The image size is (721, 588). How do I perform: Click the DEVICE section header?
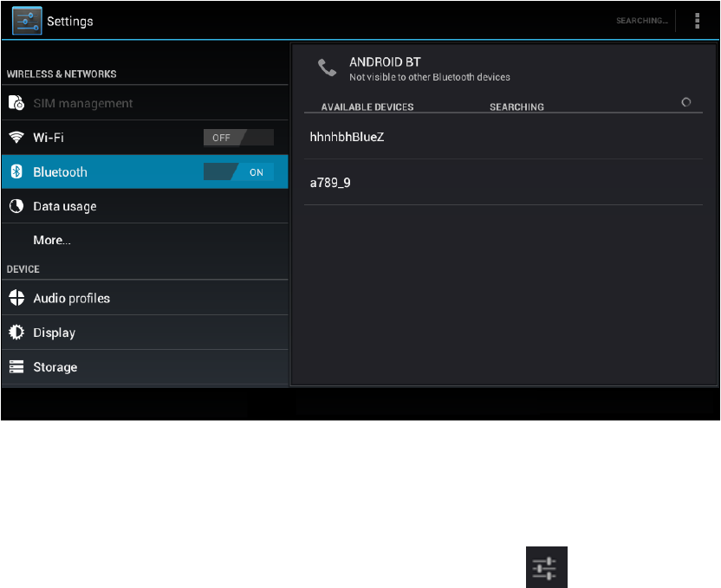23,269
